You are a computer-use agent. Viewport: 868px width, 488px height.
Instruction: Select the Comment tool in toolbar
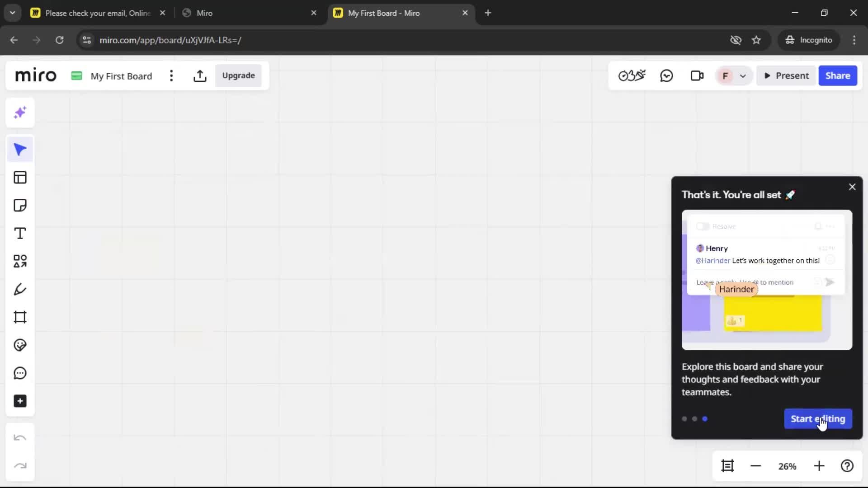pos(20,373)
